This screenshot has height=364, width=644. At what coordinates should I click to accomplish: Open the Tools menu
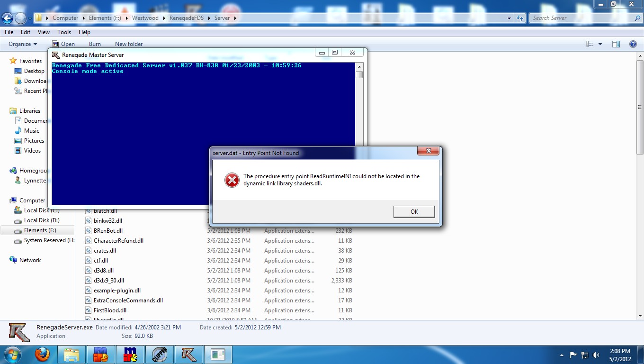click(64, 32)
